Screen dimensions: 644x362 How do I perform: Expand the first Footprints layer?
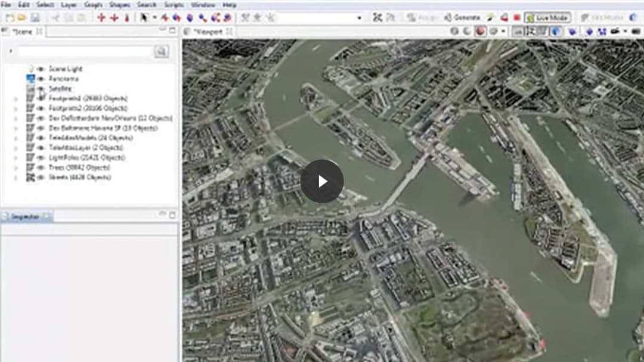coord(16,98)
